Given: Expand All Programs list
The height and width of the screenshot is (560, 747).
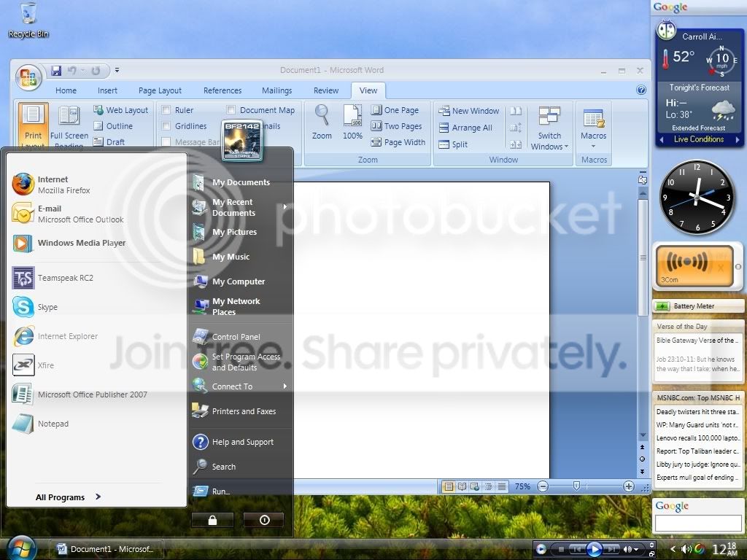Looking at the screenshot, I should coord(69,497).
